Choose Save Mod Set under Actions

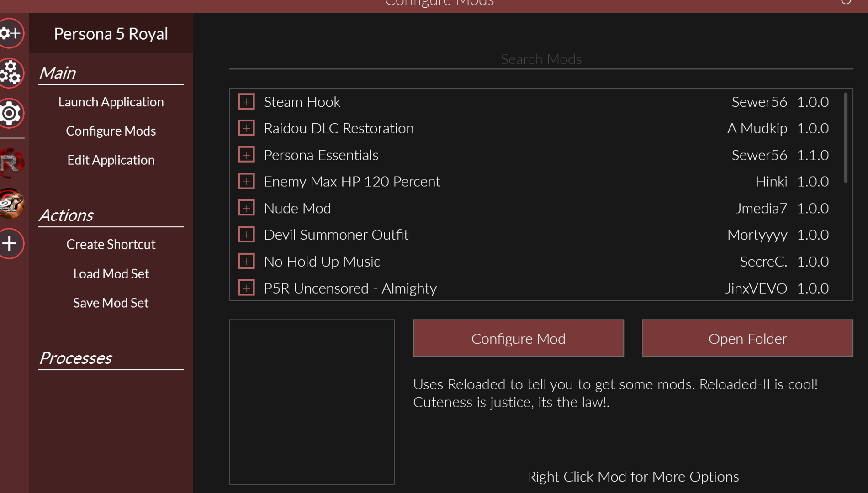tap(111, 303)
